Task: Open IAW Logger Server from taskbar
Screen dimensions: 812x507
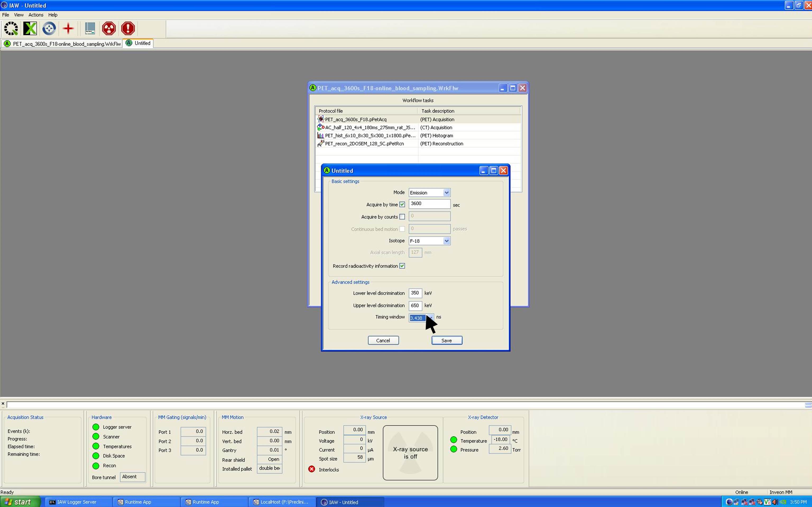Action: 76,502
